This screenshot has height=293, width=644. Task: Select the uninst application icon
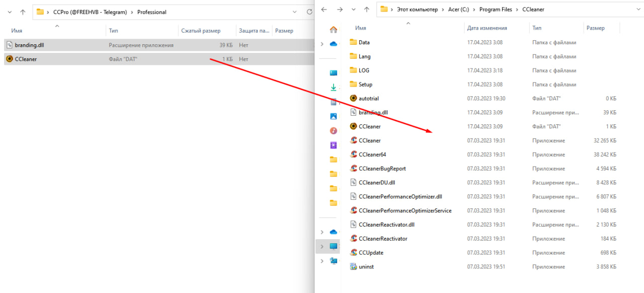click(353, 267)
